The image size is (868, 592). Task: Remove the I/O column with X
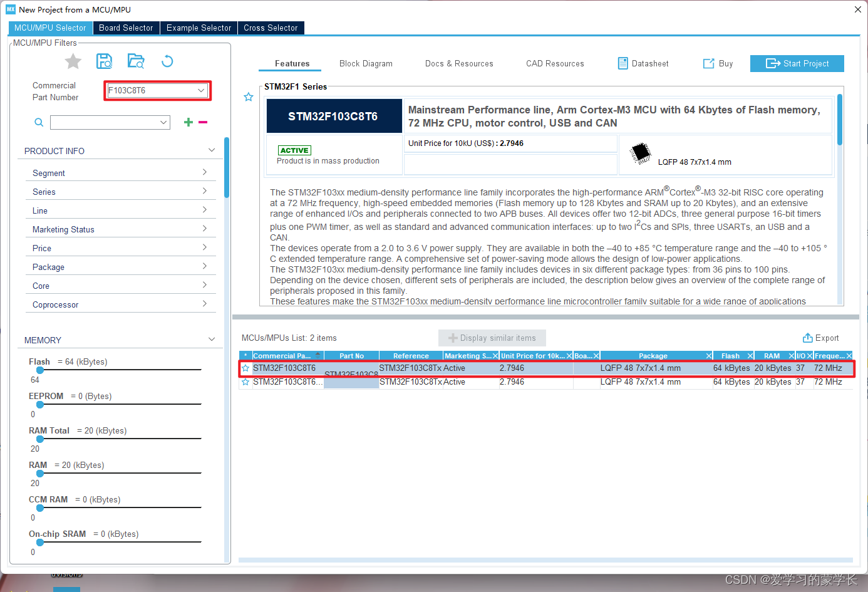click(810, 356)
